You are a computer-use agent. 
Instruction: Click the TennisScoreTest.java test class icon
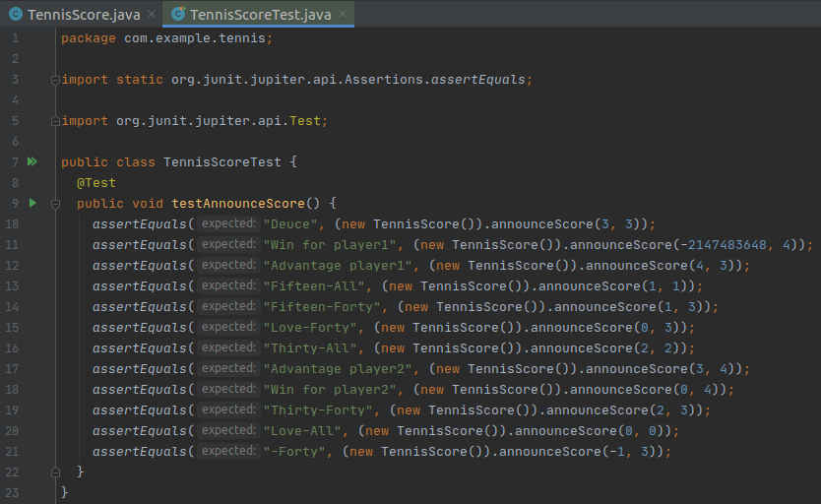pos(178,14)
